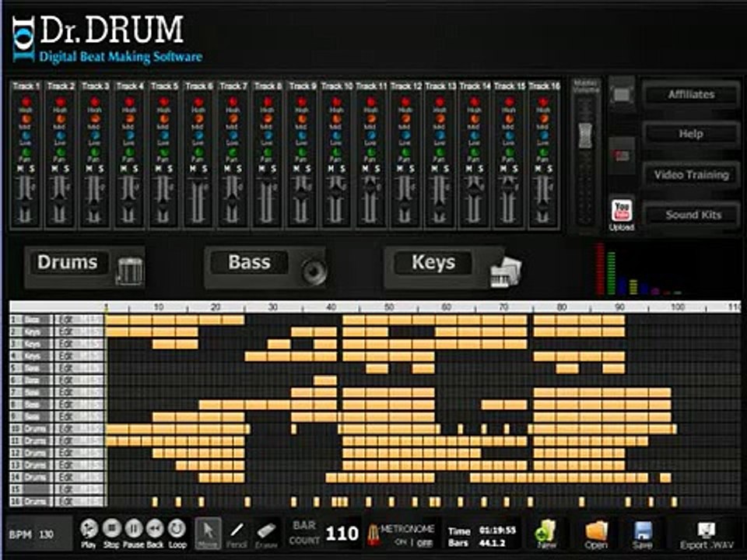747x560 pixels.
Task: Click Edit on empty sequencer row 15
Action: point(79,489)
